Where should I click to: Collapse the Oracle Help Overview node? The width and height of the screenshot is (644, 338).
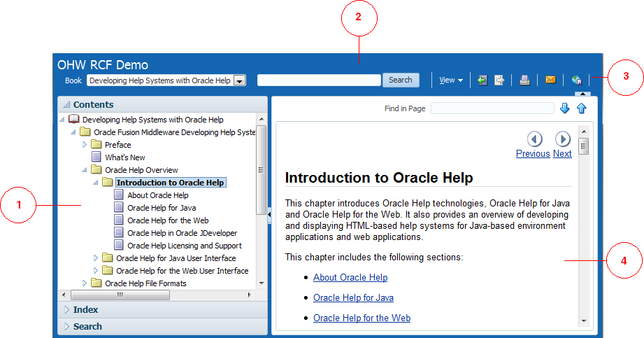[x=85, y=170]
